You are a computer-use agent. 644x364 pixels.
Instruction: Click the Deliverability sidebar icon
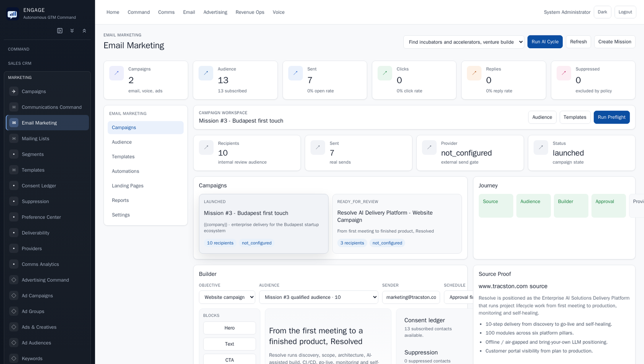coord(14,232)
